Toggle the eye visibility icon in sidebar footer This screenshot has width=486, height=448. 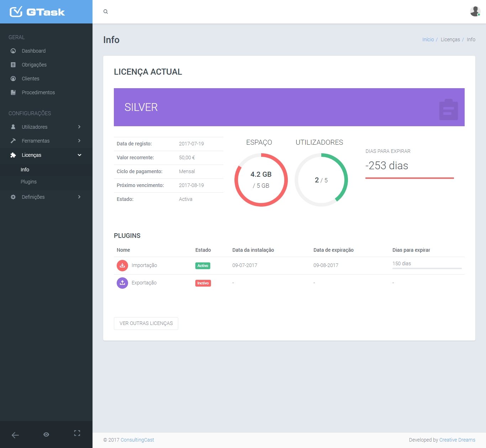pos(46,434)
